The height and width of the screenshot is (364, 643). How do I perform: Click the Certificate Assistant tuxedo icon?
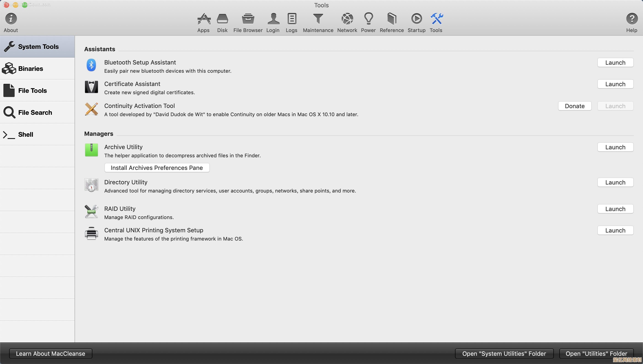pos(91,87)
